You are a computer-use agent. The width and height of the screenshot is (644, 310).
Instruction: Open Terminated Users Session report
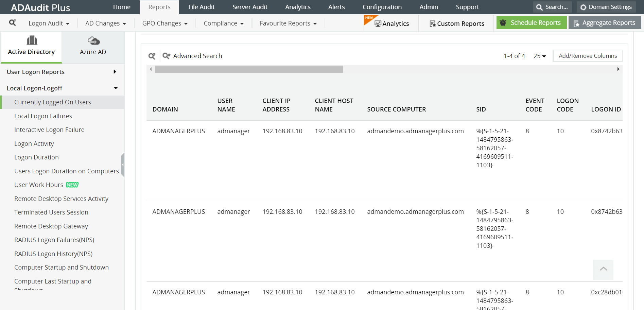[x=51, y=212]
